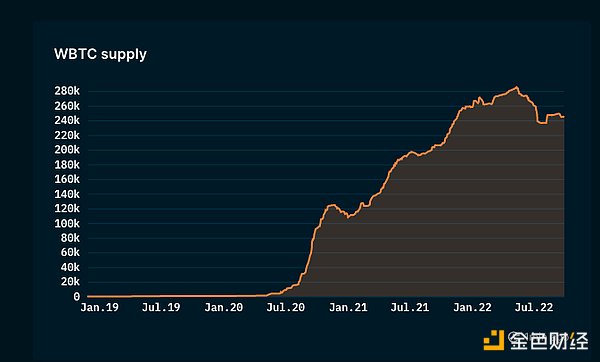The width and height of the screenshot is (600, 362).
Task: Click the 200k y-axis label
Action: (x=67, y=150)
